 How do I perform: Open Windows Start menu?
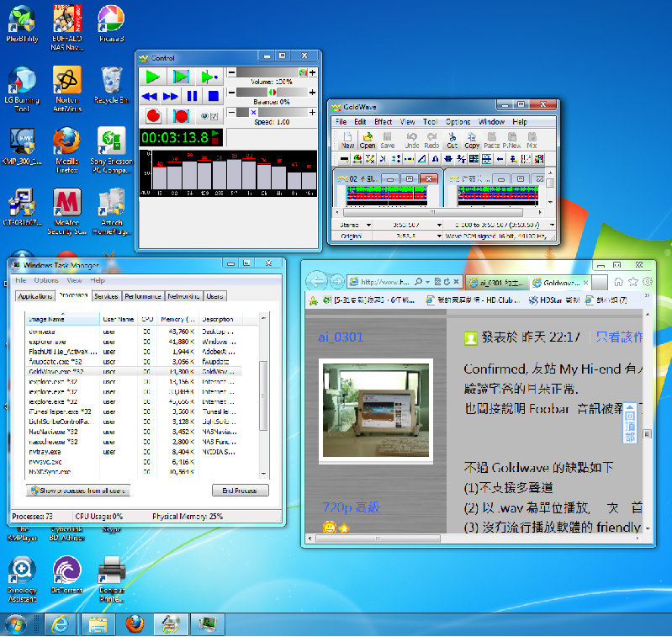click(16, 624)
